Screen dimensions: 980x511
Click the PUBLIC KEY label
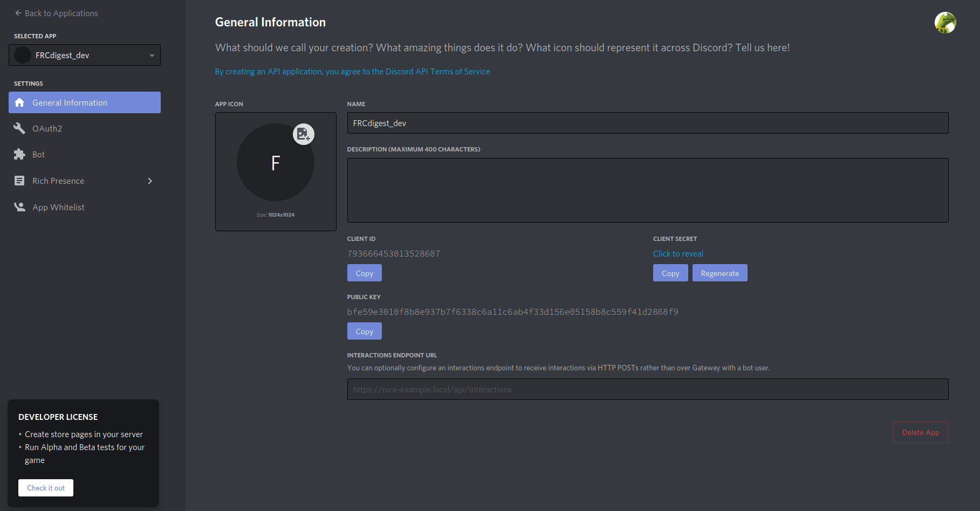[364, 297]
